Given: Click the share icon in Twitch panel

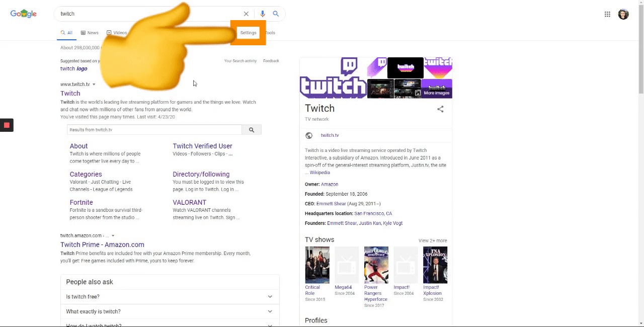Looking at the screenshot, I should 440,109.
